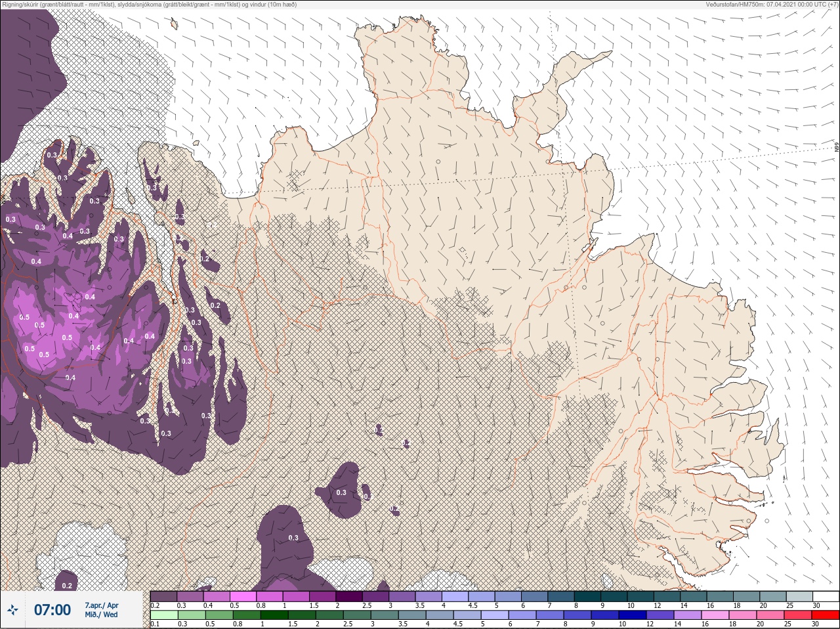
Task: Select upper legend row pink swatch at 0.5
Action: (x=243, y=596)
